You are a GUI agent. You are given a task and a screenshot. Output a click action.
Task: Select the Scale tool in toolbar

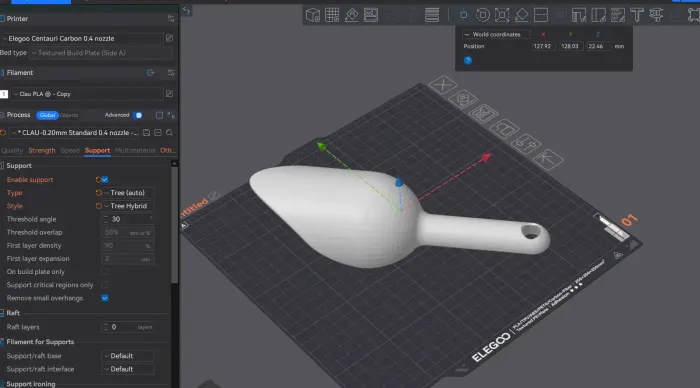(x=502, y=15)
